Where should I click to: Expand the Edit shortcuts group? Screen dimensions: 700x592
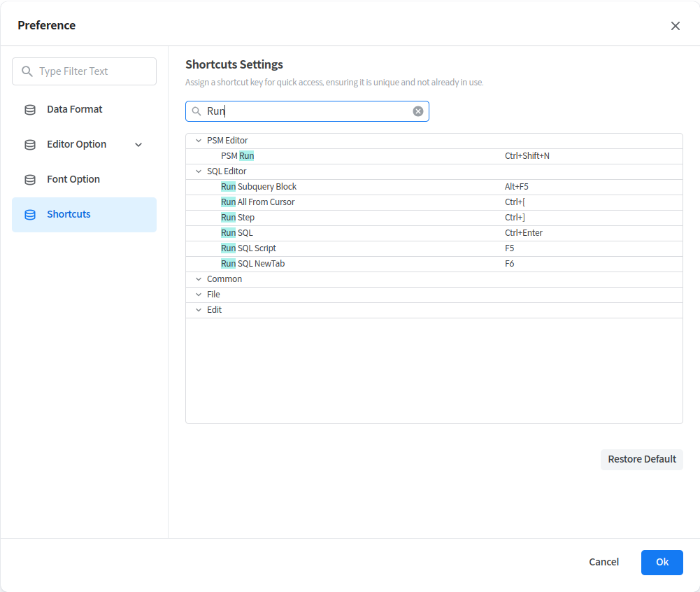click(199, 310)
